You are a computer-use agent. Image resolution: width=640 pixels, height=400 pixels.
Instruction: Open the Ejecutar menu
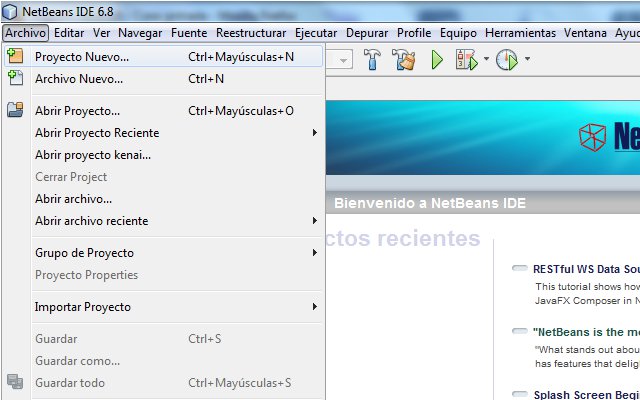point(316,33)
